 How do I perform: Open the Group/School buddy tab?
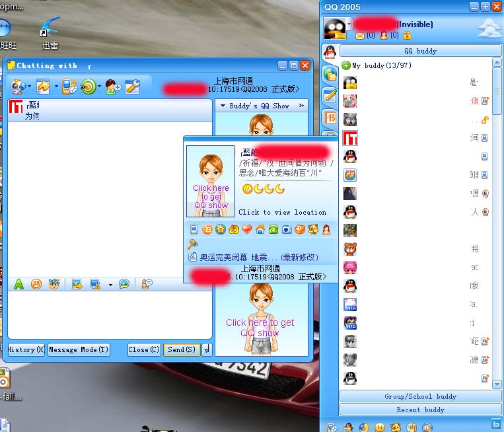[x=420, y=396]
